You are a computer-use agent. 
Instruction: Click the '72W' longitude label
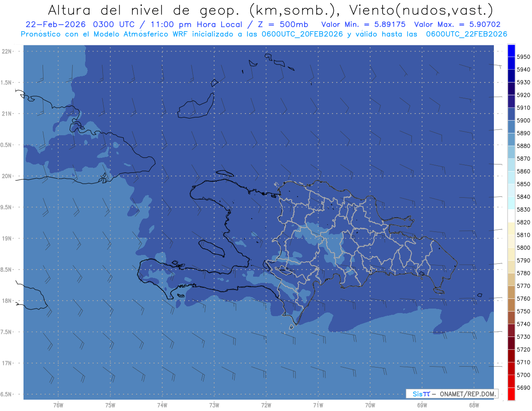tap(266, 405)
